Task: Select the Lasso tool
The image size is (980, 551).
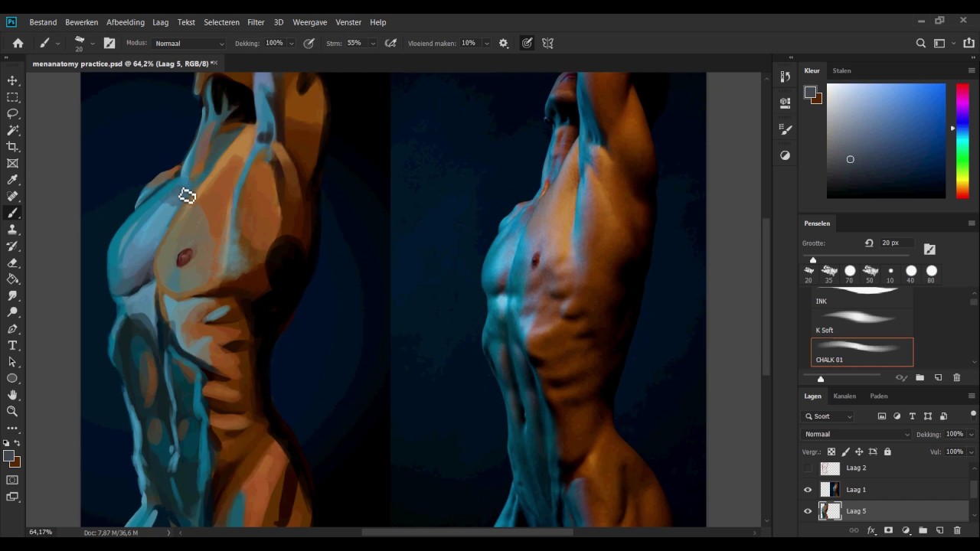Action: (x=12, y=113)
